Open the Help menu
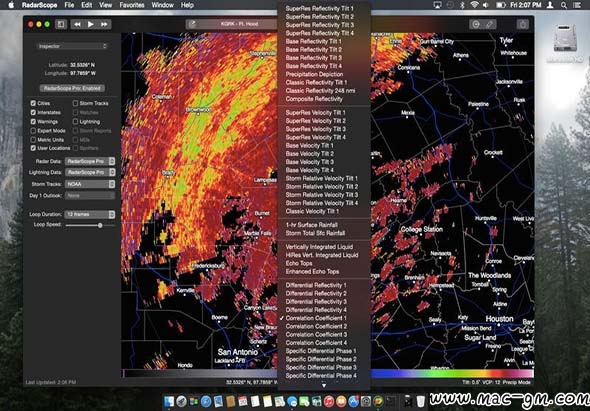The image size is (590, 411). (187, 5)
